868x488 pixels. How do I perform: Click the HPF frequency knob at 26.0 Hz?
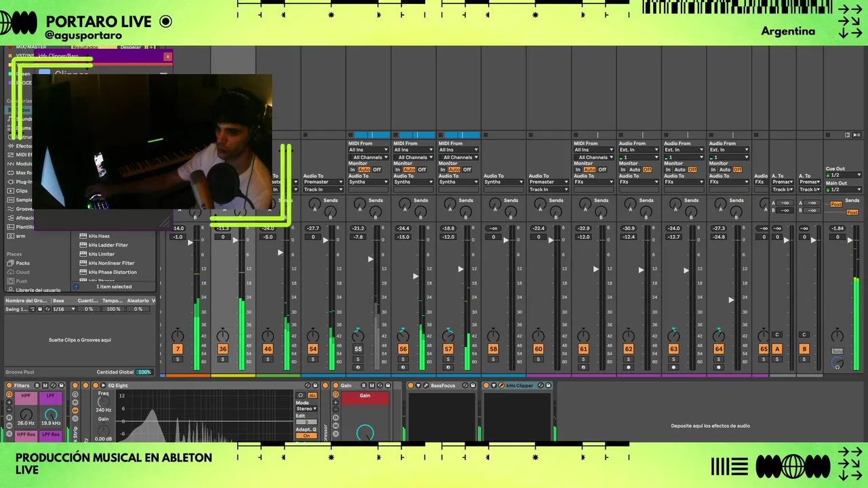click(x=26, y=414)
